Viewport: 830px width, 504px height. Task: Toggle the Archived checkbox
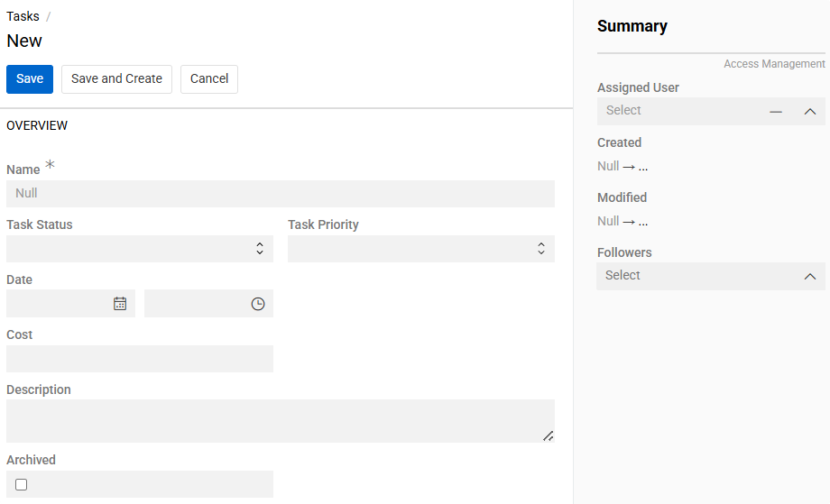[22, 484]
